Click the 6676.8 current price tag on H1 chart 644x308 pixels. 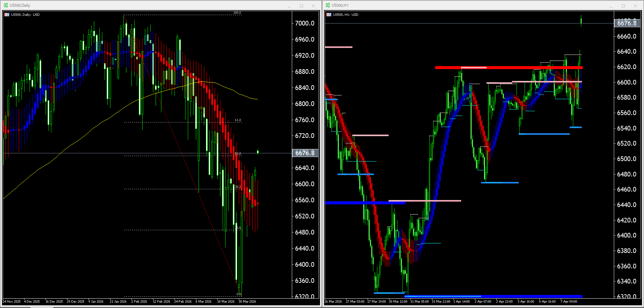coord(627,23)
